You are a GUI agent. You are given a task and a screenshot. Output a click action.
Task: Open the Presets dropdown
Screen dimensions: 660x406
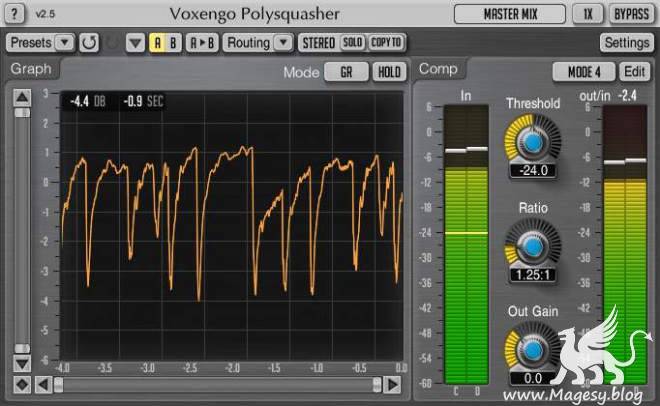pyautogui.click(x=40, y=43)
